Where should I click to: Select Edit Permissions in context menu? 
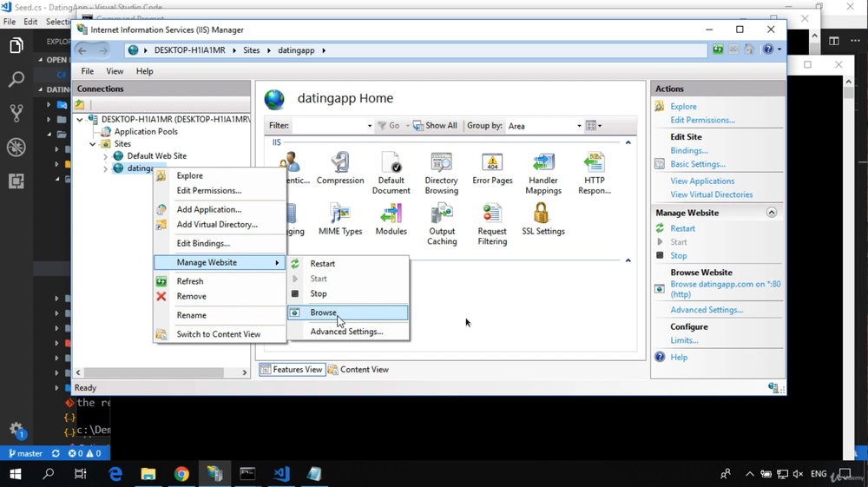(x=220, y=190)
